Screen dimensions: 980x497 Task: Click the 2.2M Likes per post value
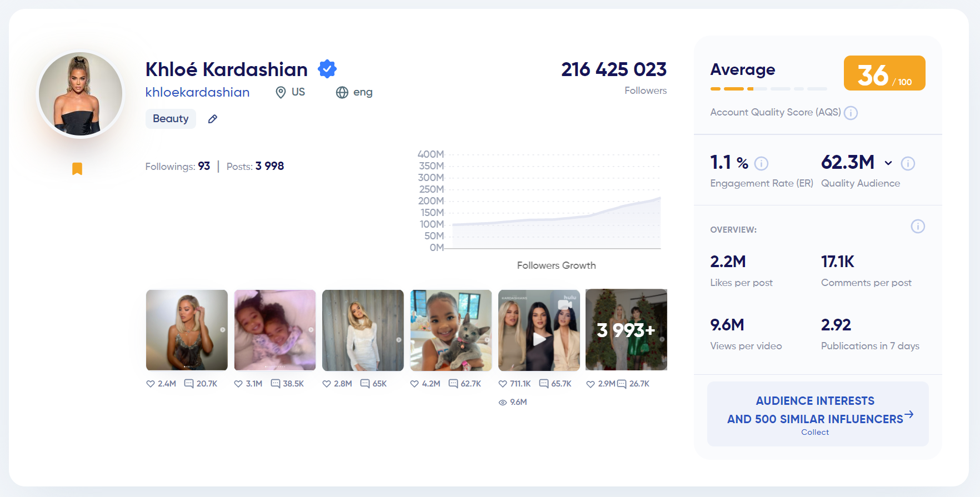click(x=728, y=262)
